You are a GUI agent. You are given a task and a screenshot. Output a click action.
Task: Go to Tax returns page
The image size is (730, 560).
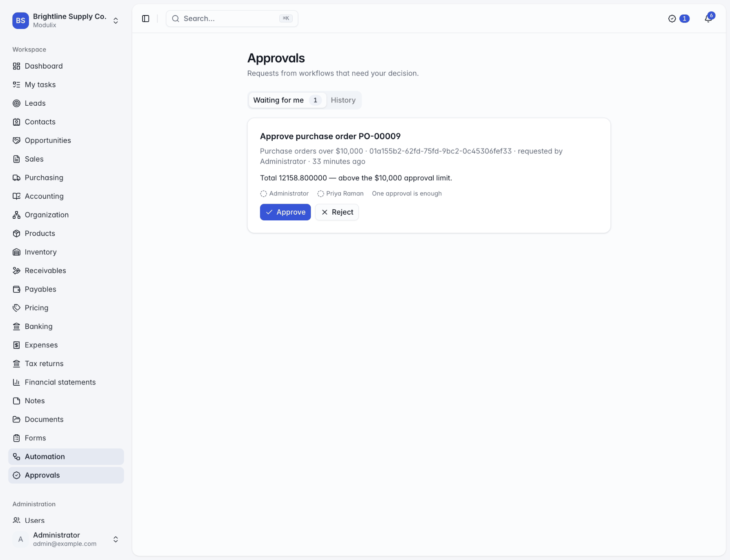(x=66, y=363)
